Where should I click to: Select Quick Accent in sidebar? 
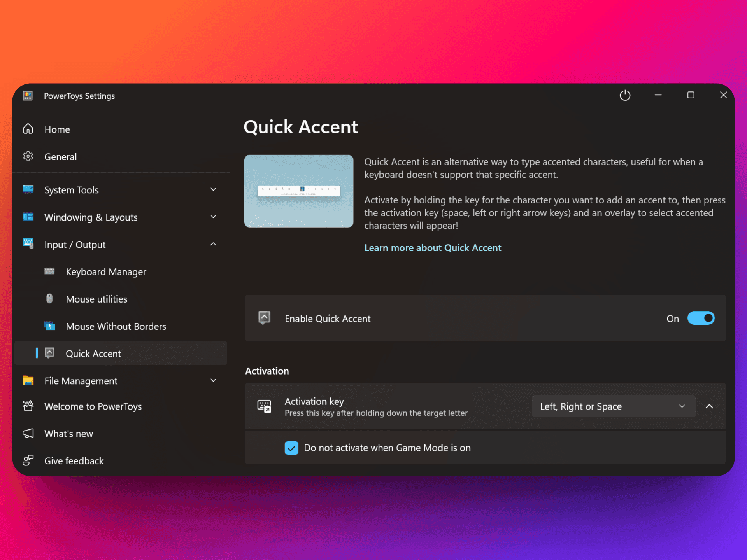(121, 353)
